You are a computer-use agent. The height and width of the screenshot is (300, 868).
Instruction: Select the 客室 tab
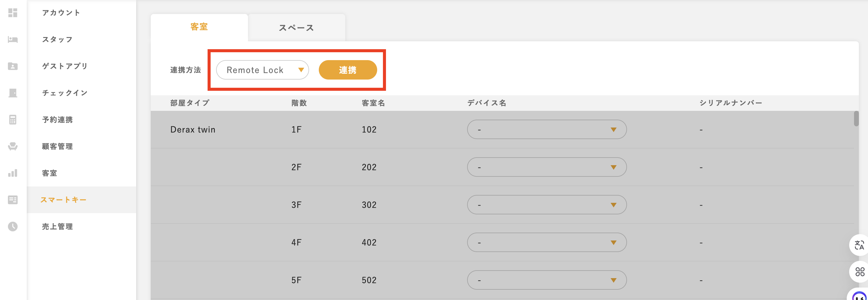[199, 27]
